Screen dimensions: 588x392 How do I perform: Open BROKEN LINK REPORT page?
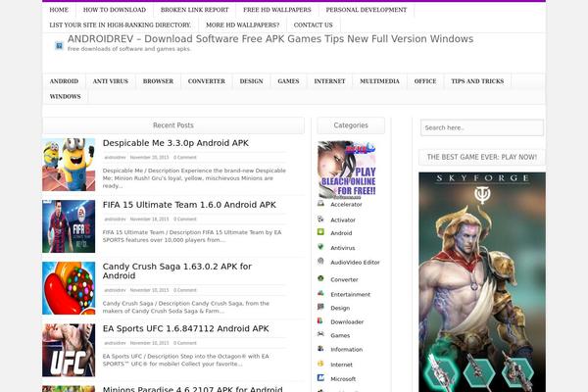pyautogui.click(x=194, y=10)
